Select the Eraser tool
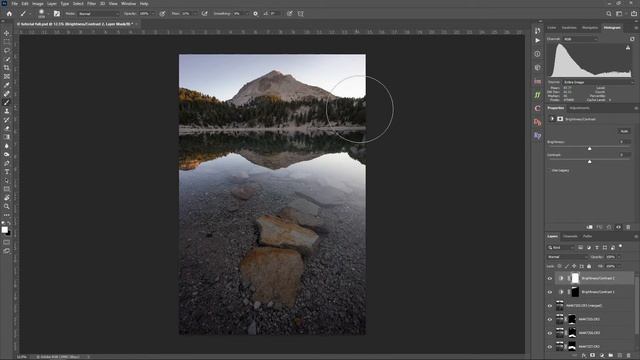Image resolution: width=640 pixels, height=360 pixels. coord(7,129)
